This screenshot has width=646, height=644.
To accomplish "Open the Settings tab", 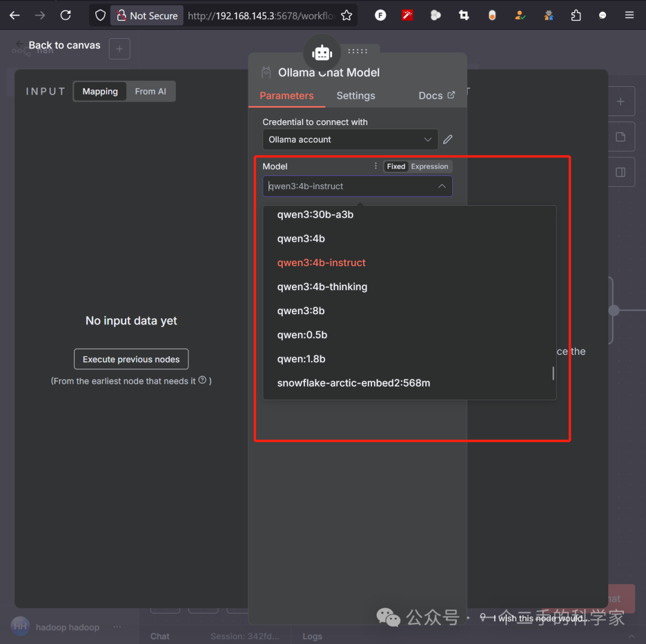I will pos(356,96).
